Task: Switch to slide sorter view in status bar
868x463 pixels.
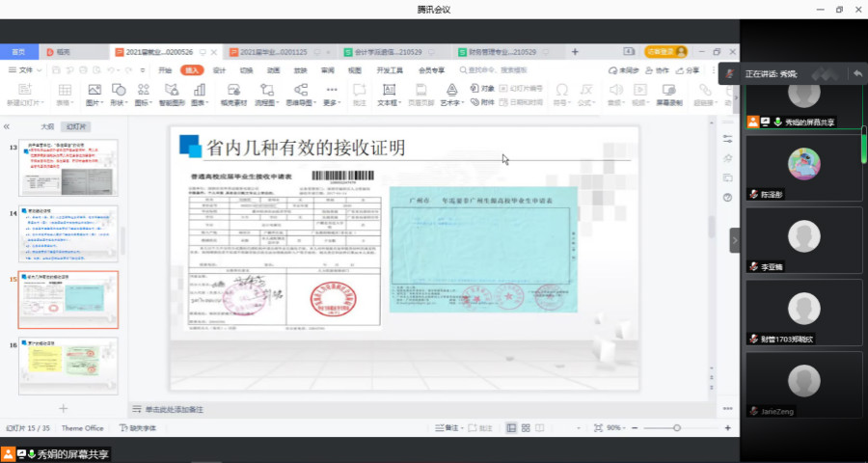Action: point(526,427)
